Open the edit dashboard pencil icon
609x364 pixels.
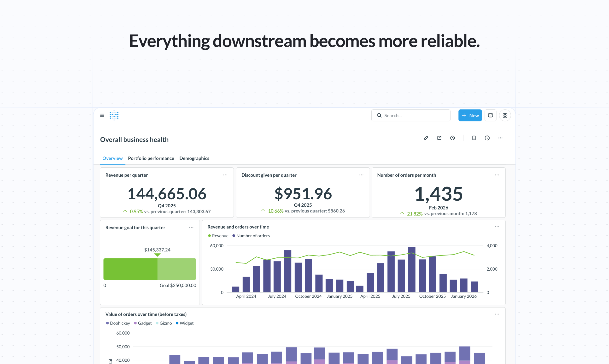(426, 138)
